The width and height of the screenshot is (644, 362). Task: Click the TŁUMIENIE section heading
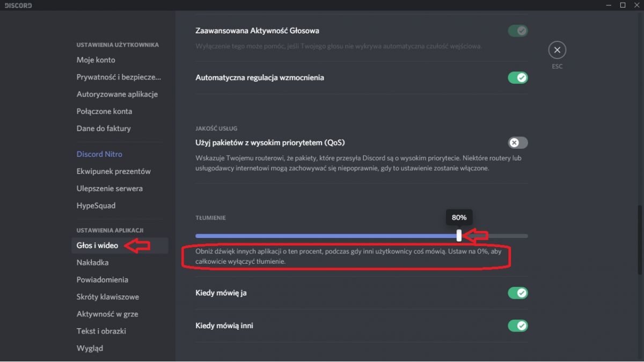coord(210,218)
